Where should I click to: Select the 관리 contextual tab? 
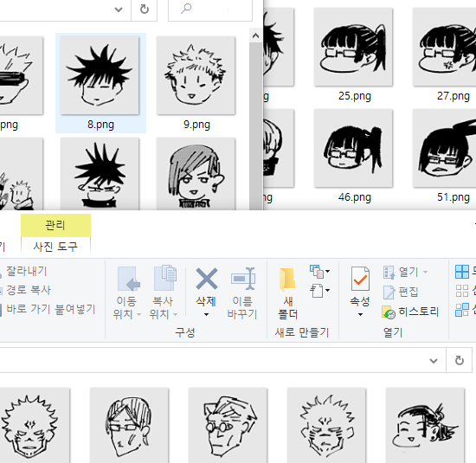click(x=55, y=225)
